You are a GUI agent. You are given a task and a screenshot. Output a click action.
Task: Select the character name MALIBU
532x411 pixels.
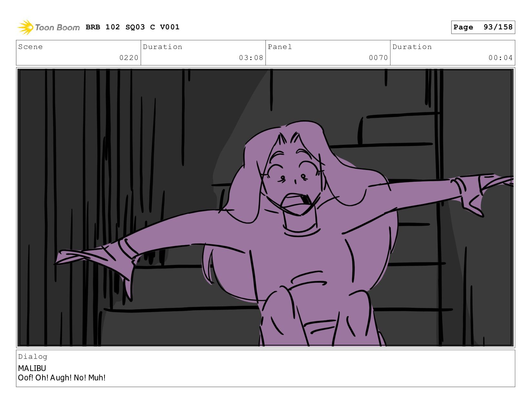[x=32, y=368]
